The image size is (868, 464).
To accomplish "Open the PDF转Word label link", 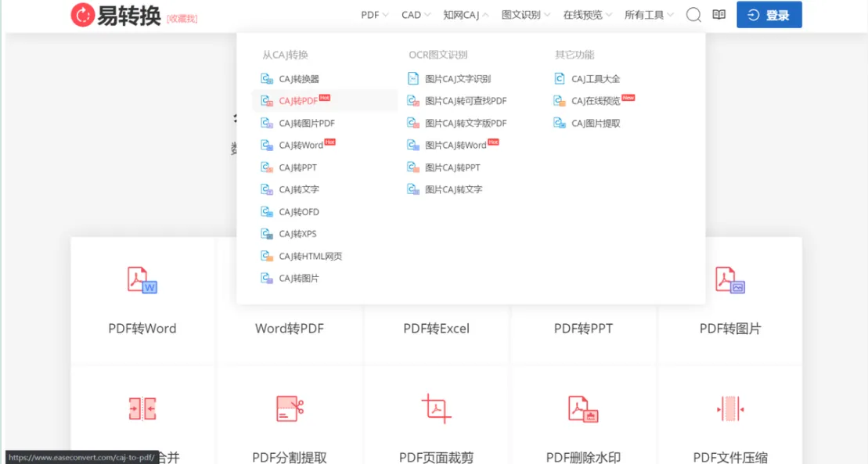I will pyautogui.click(x=142, y=329).
